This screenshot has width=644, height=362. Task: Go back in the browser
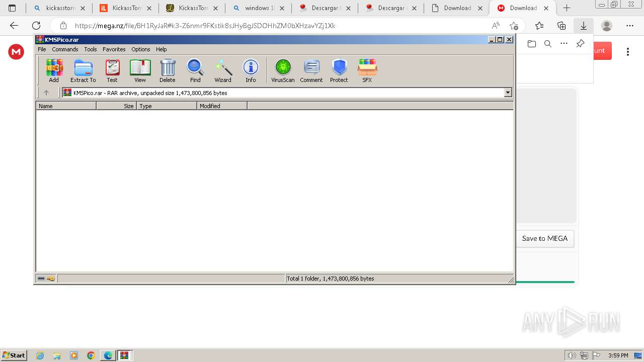point(14,26)
